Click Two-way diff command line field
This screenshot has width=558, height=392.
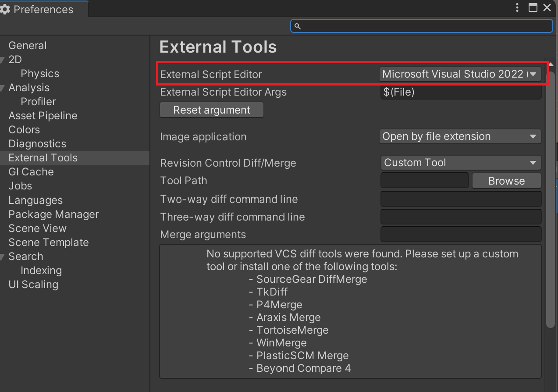click(x=461, y=199)
